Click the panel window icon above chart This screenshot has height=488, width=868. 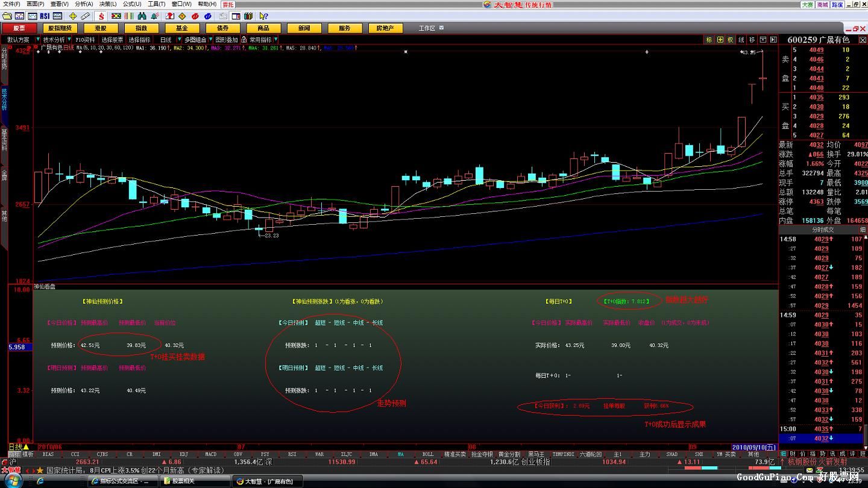coord(763,40)
